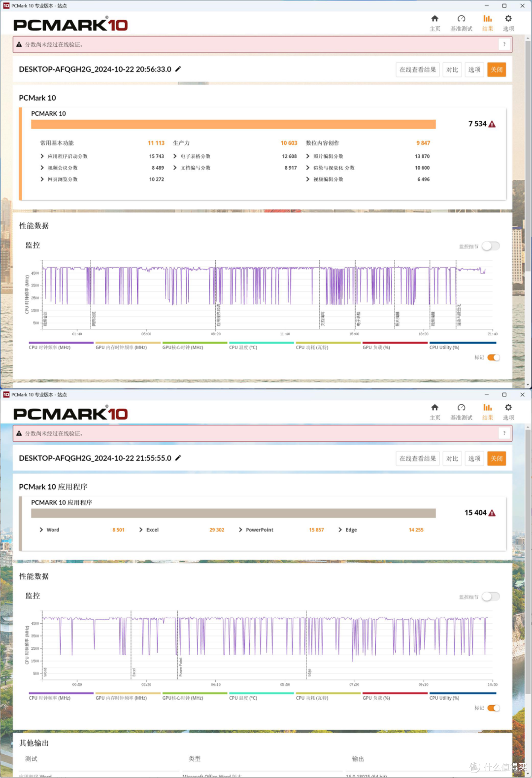The width and height of the screenshot is (532, 778).
Task: Open Home icon in bottom PCMark window
Action: coord(434,412)
